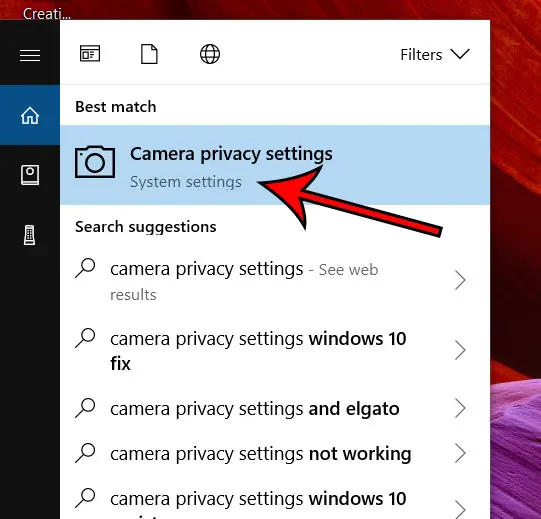Click search magnifier beside 'not working' suggestion
The width and height of the screenshot is (541, 519).
[x=85, y=452]
